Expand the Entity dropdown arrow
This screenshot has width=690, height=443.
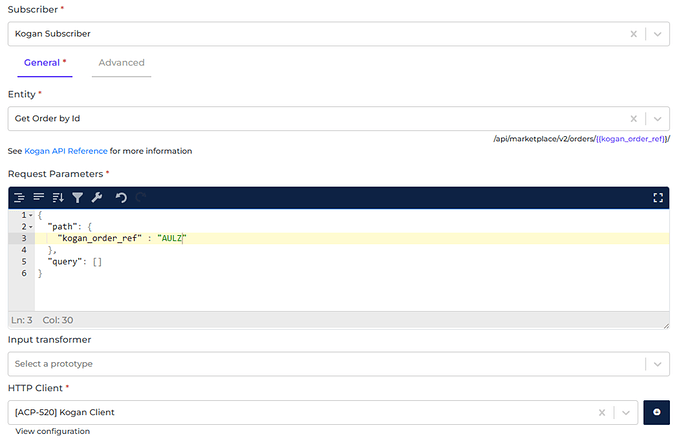(657, 119)
